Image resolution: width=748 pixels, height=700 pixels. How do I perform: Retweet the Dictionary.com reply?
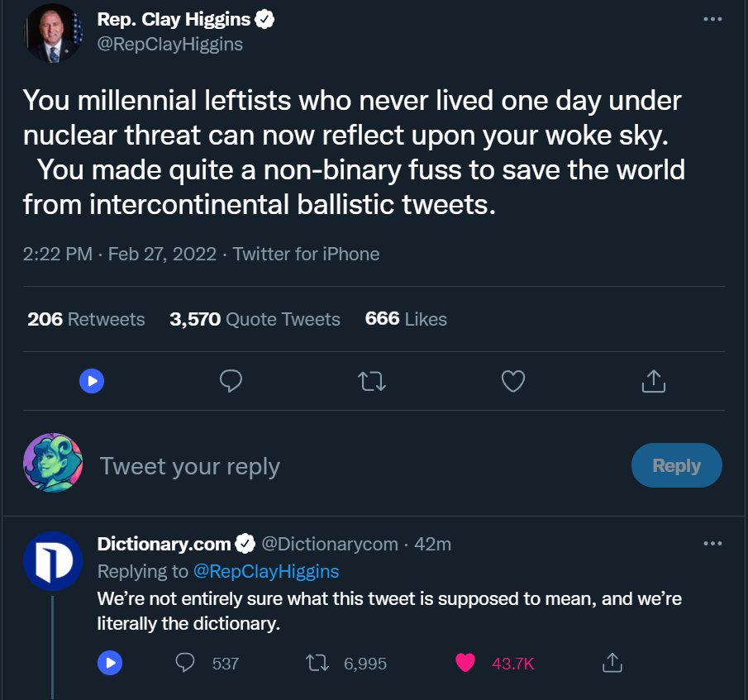[316, 663]
